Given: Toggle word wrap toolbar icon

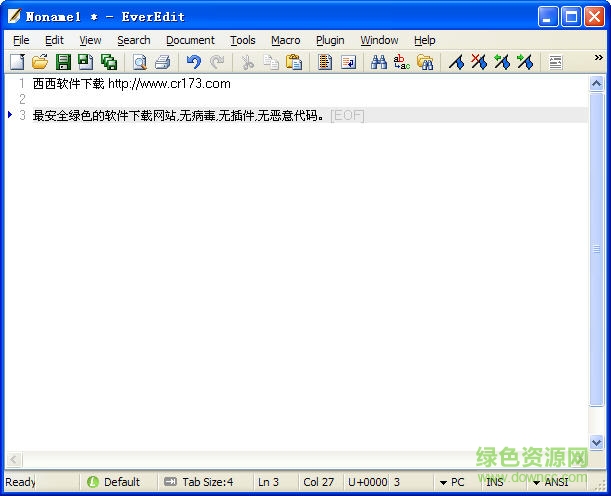Looking at the screenshot, I should (348, 62).
